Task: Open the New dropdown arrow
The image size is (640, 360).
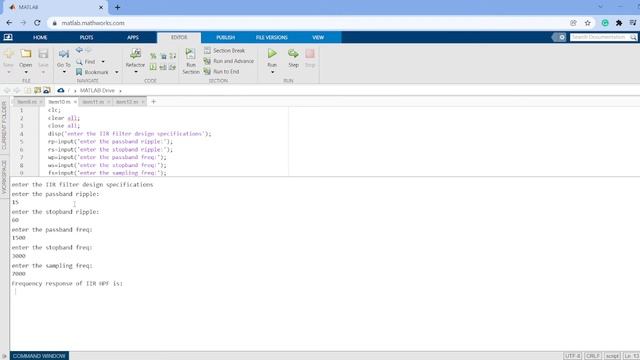Action: click(8, 72)
